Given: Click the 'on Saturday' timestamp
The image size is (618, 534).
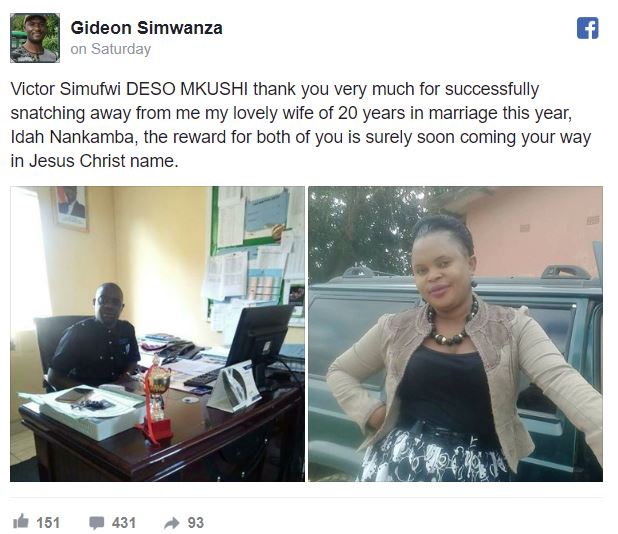Looking at the screenshot, I should pos(111,49).
